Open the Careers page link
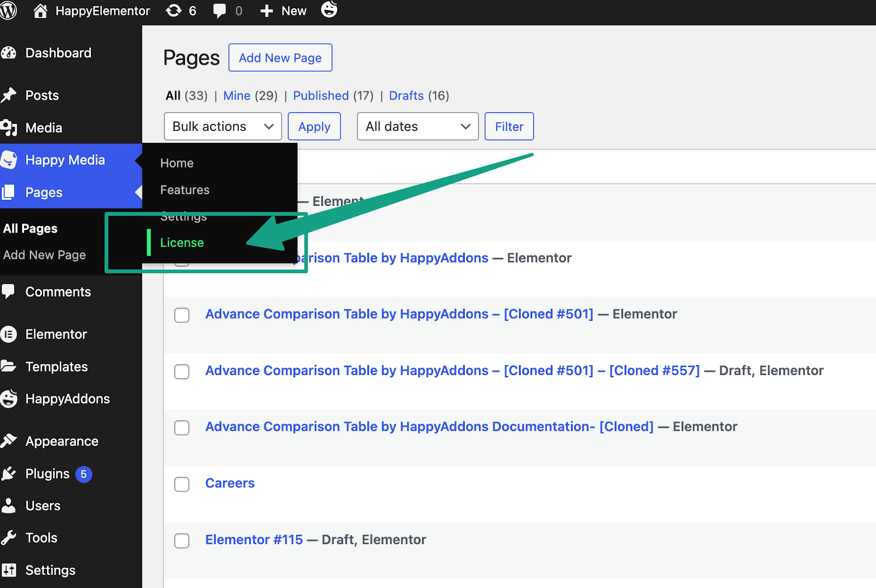Viewport: 876px width, 588px height. coord(230,483)
